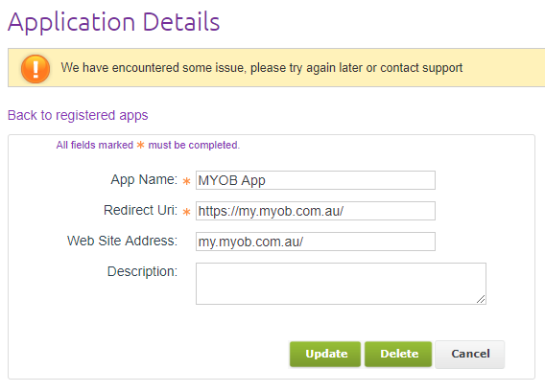Focus the Redirect Uri text box

coord(316,211)
